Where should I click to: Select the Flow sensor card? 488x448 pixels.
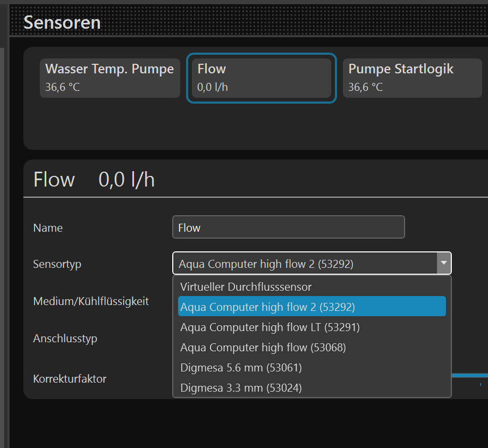[x=262, y=78]
